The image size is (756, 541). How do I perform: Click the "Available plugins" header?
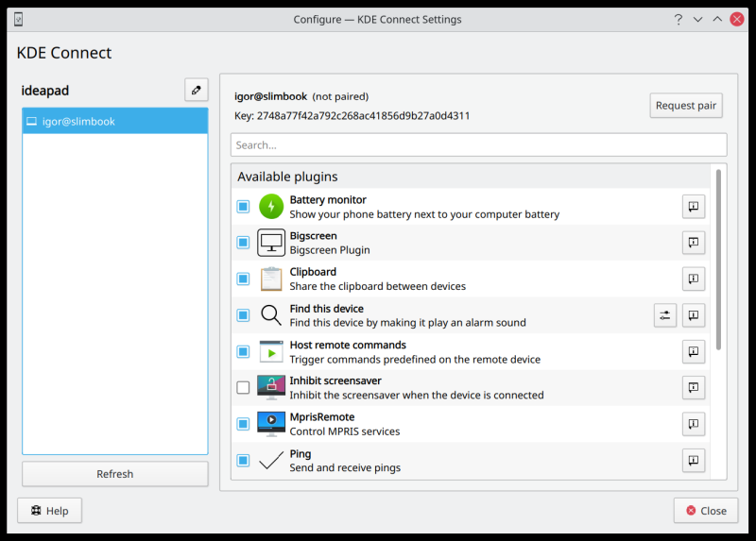[287, 177]
